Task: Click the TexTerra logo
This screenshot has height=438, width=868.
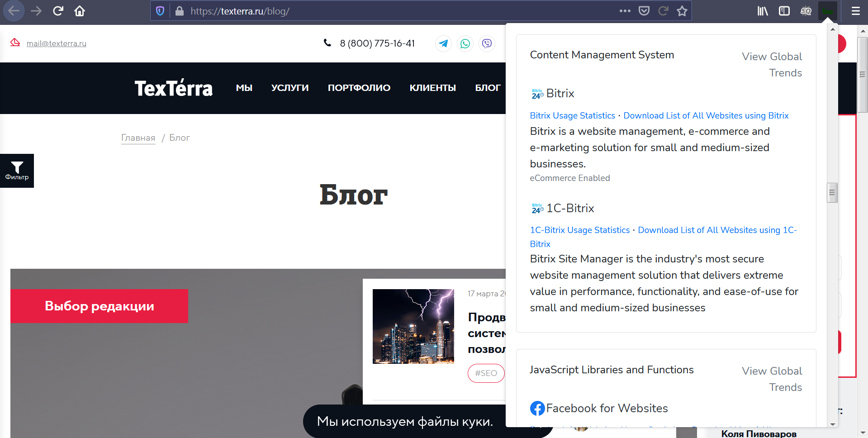Action: pos(174,88)
